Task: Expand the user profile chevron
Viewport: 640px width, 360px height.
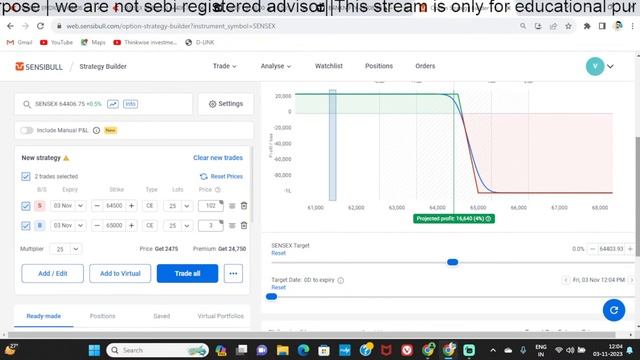Action: point(610,67)
